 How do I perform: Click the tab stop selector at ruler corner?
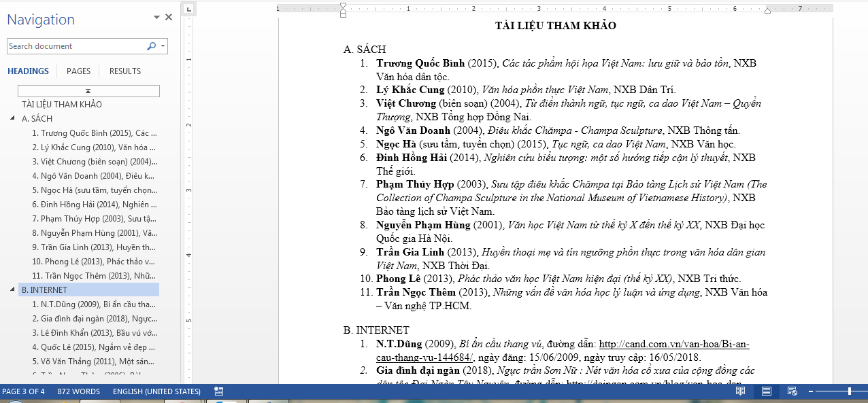(x=190, y=9)
